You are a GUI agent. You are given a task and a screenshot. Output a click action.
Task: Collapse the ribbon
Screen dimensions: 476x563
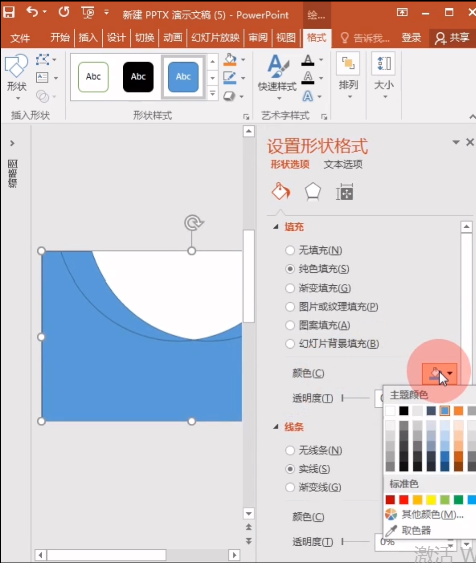[472, 117]
